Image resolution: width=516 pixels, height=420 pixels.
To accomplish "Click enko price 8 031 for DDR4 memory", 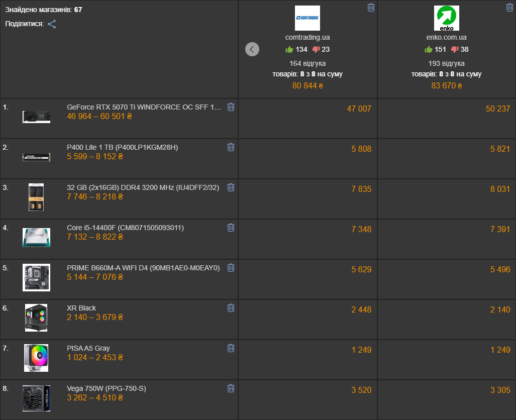I will tap(500, 189).
